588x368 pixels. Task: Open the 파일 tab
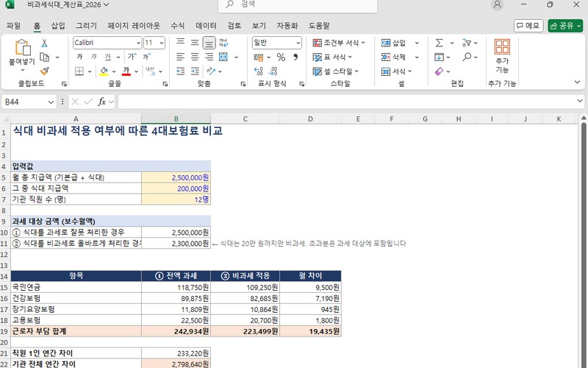point(14,26)
